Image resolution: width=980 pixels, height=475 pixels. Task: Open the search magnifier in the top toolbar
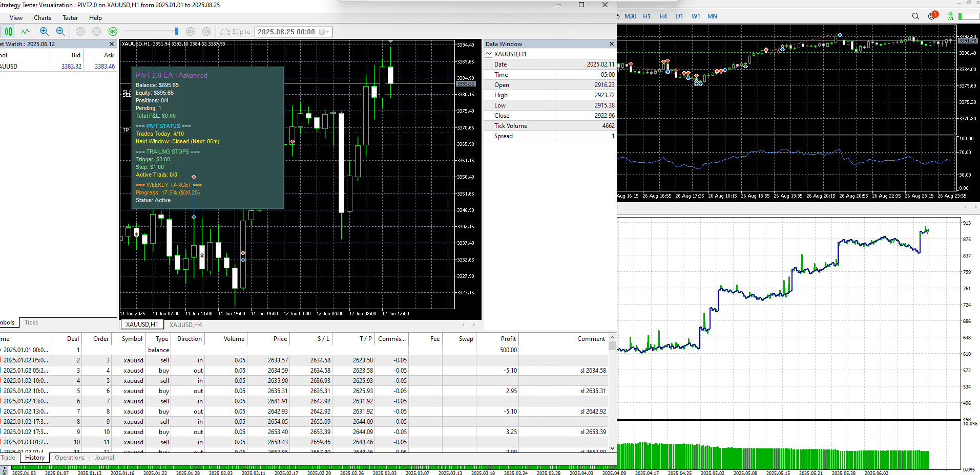tap(915, 16)
